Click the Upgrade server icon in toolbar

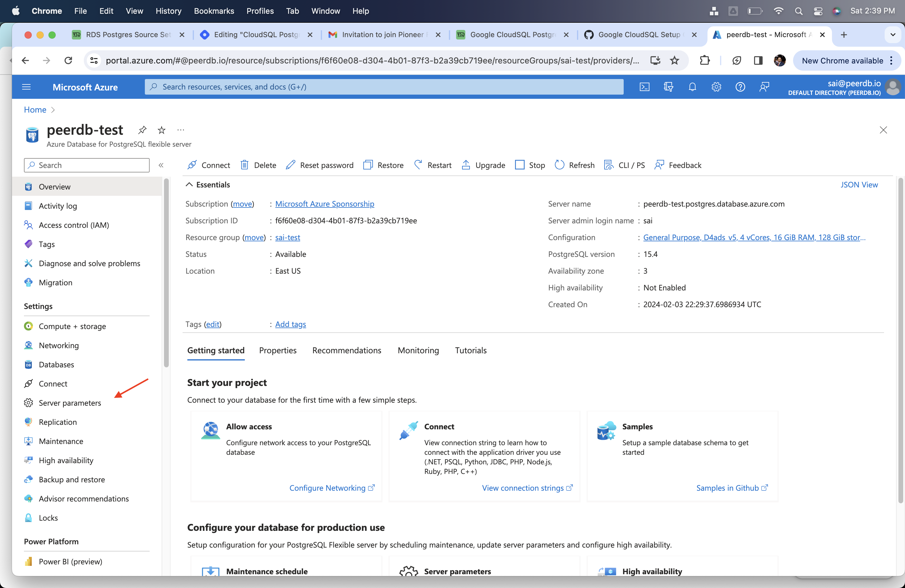click(466, 164)
